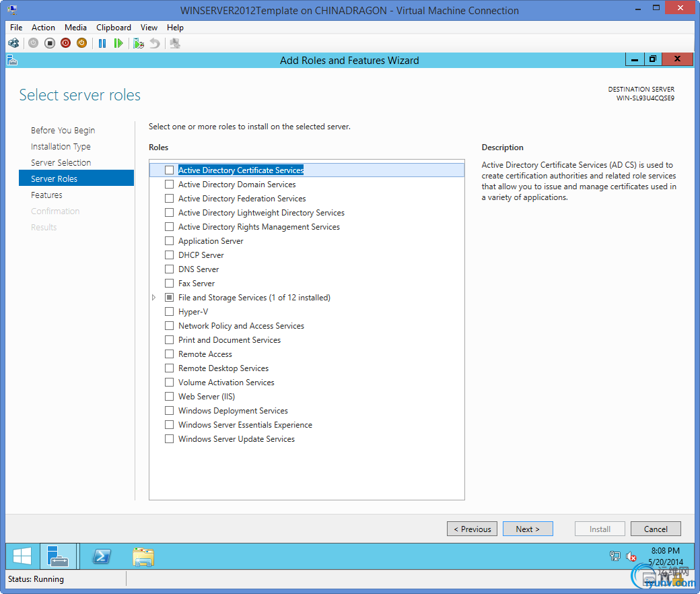Launch PowerShell from the taskbar
Viewport: 700px width, 594px height.
coord(102,556)
